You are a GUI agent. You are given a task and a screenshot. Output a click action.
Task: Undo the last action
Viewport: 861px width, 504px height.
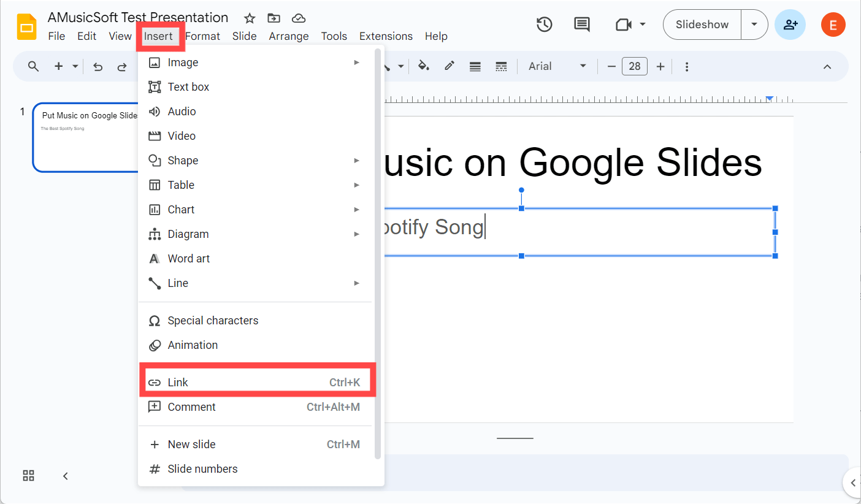click(98, 66)
